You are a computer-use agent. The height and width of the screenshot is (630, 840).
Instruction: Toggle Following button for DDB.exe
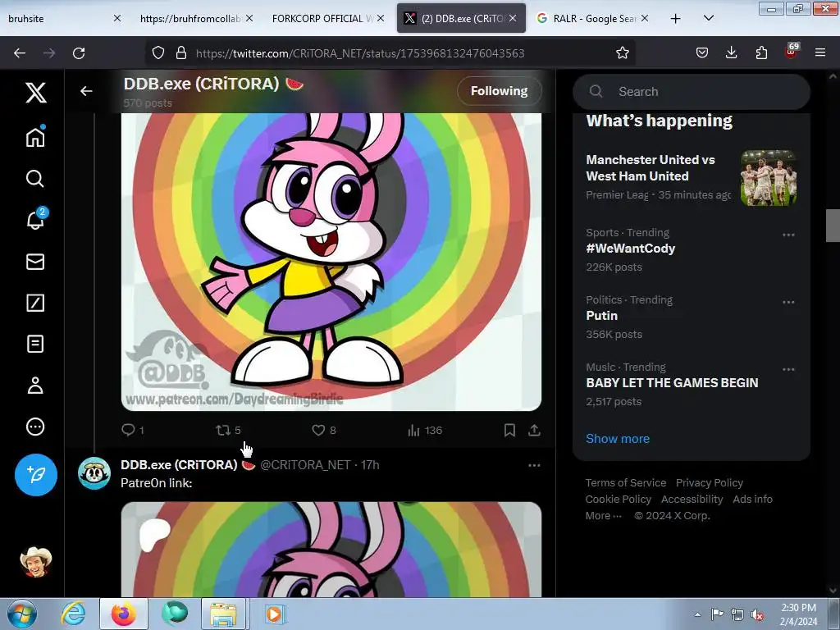pyautogui.click(x=500, y=91)
